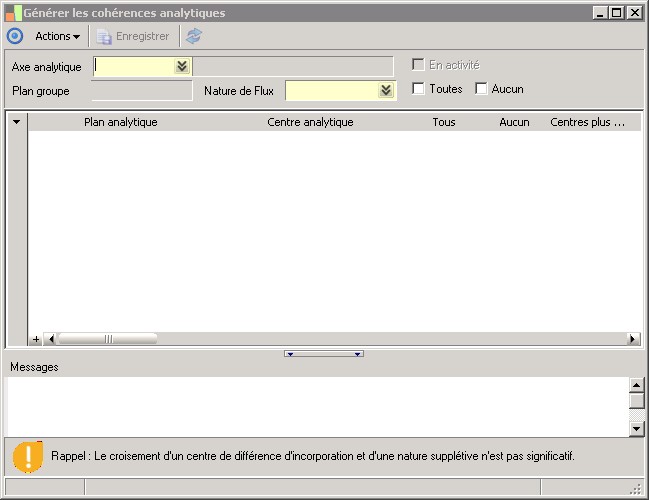Click Messages scroll down arrow
The height and width of the screenshot is (500, 649).
636,428
